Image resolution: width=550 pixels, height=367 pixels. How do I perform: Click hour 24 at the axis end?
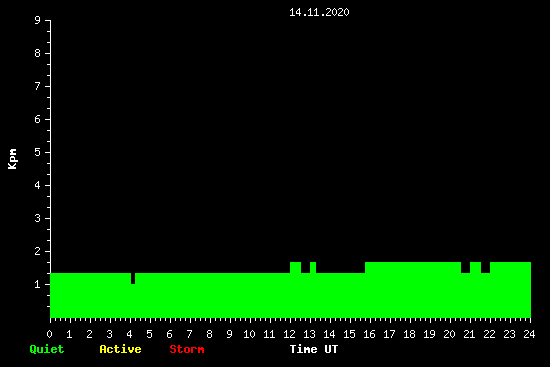pos(529,334)
